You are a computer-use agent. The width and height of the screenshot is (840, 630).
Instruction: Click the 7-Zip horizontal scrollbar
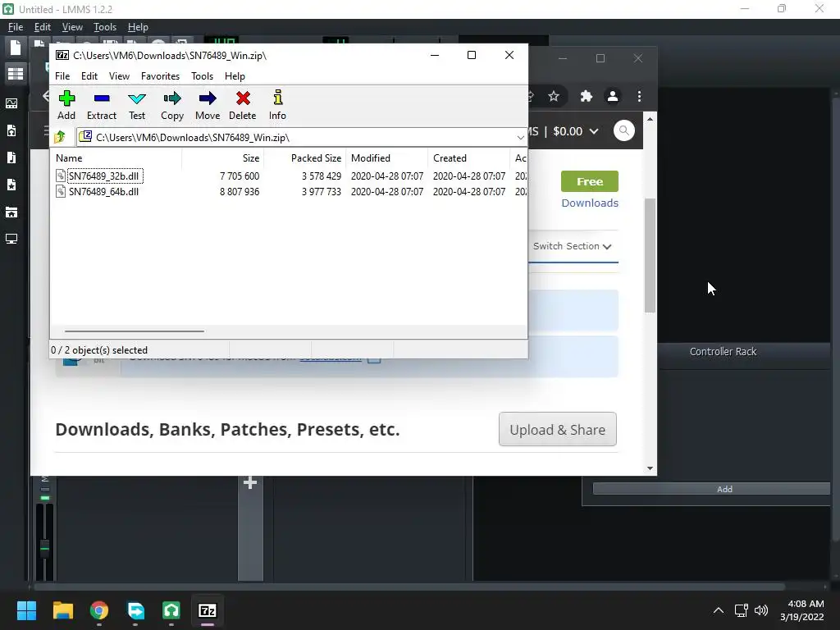(x=134, y=331)
